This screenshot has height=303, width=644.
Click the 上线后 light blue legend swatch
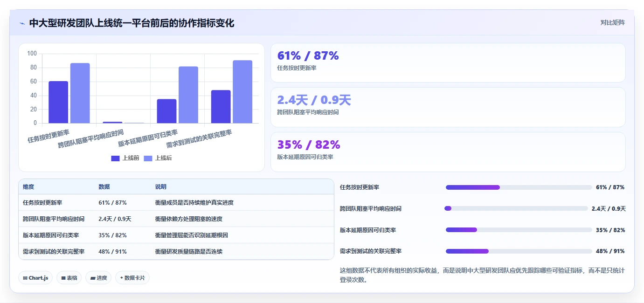pyautogui.click(x=148, y=158)
